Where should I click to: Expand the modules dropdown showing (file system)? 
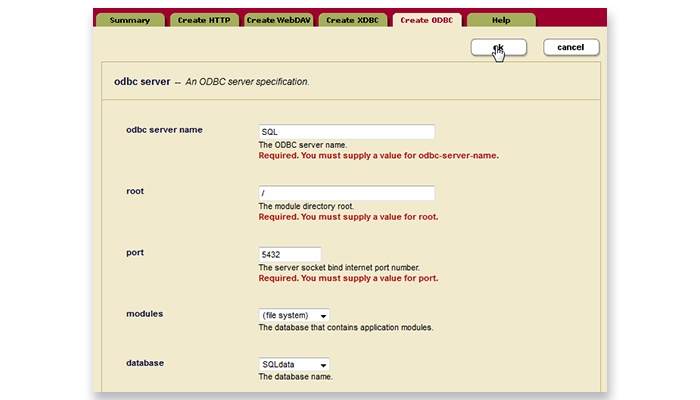pyautogui.click(x=294, y=315)
